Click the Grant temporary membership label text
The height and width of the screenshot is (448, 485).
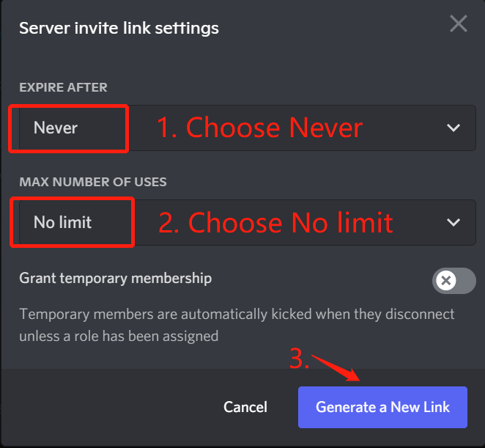coord(116,279)
